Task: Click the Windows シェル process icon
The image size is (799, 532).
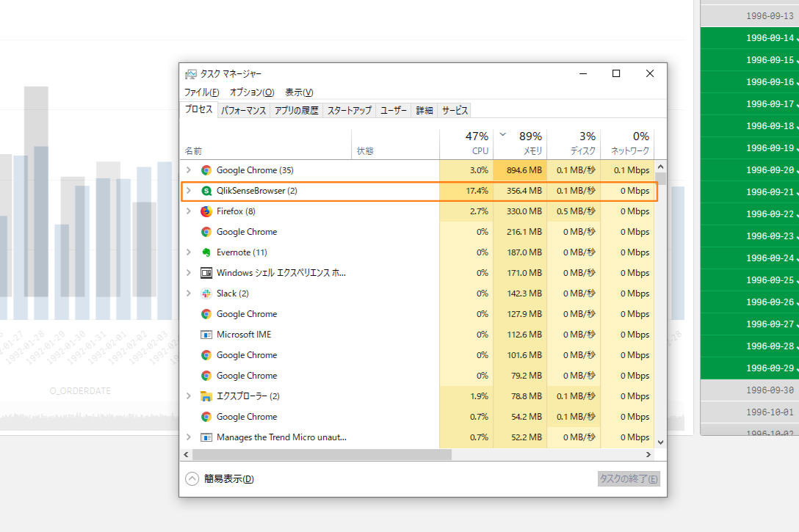Action: click(206, 273)
